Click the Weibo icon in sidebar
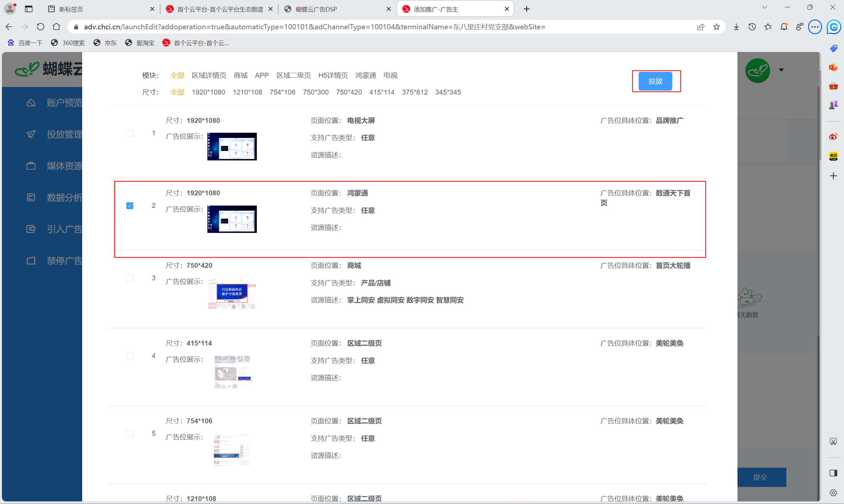Screen dimensions: 844x504 tap(833, 137)
